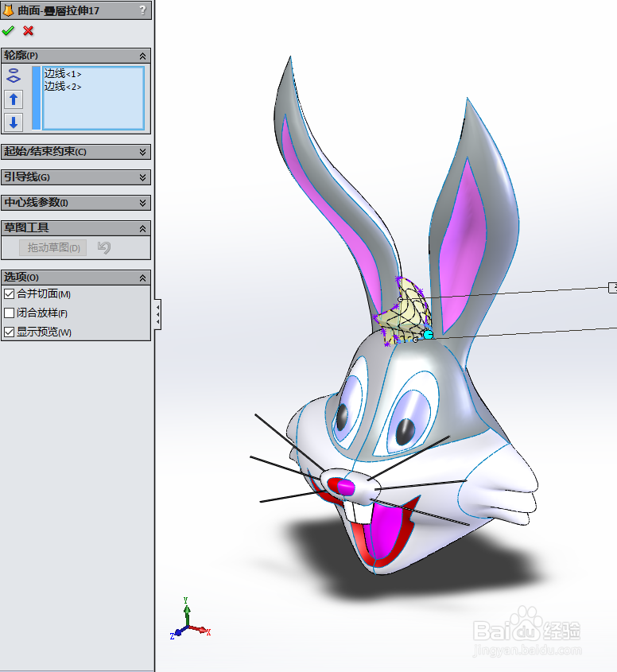The image size is (617, 672).
Task: Expand the 中心线参数(I) section
Action: [x=142, y=203]
